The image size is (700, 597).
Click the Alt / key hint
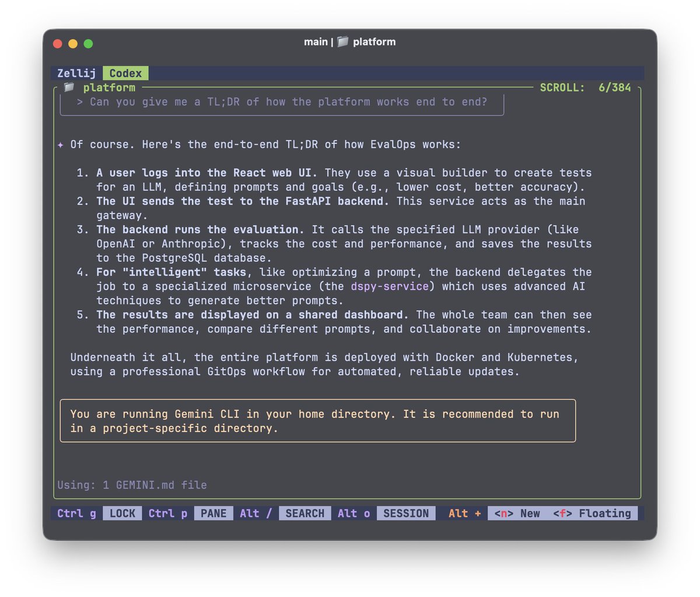[256, 514]
